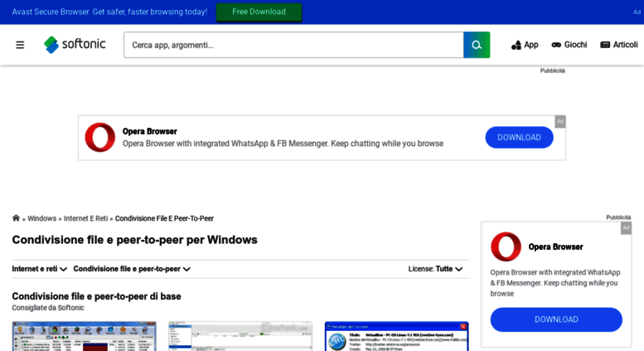Click Windows breadcrumb link

coord(42,218)
